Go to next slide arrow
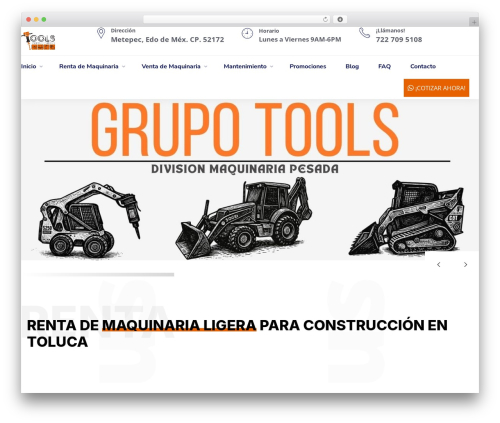 465,264
